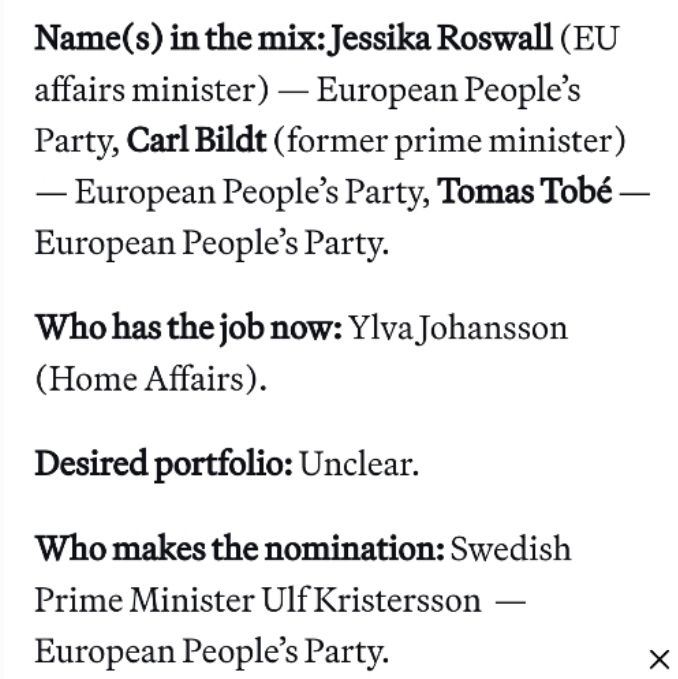Click "European People's Party." just above "Who has the job now"
The image size is (678, 679).
(x=210, y=243)
